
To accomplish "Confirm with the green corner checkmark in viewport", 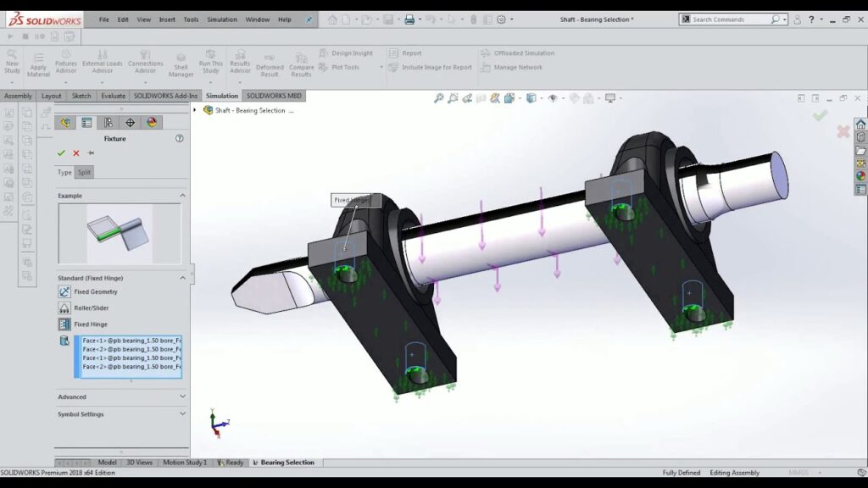I will coord(820,115).
